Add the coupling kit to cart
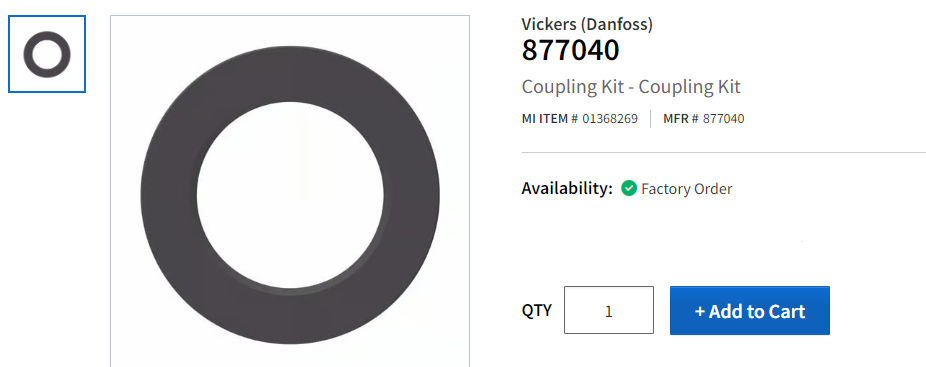This screenshot has width=926, height=367. click(x=750, y=311)
